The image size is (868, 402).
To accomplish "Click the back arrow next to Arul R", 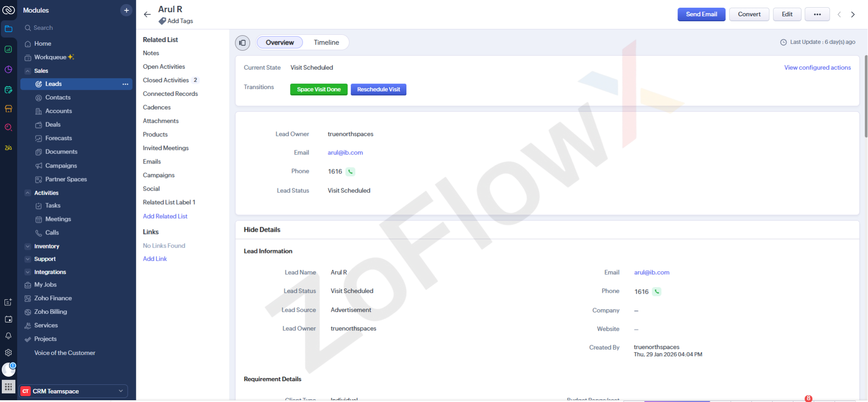I will click(147, 14).
